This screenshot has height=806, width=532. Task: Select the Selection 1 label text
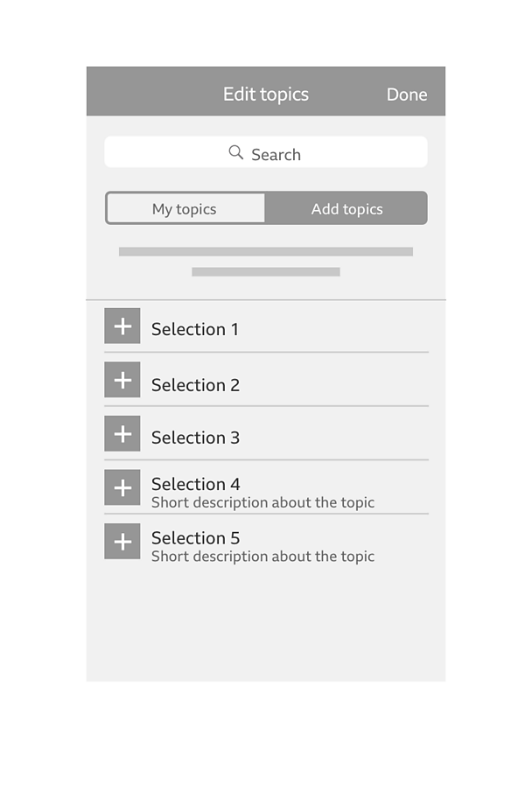point(195,329)
